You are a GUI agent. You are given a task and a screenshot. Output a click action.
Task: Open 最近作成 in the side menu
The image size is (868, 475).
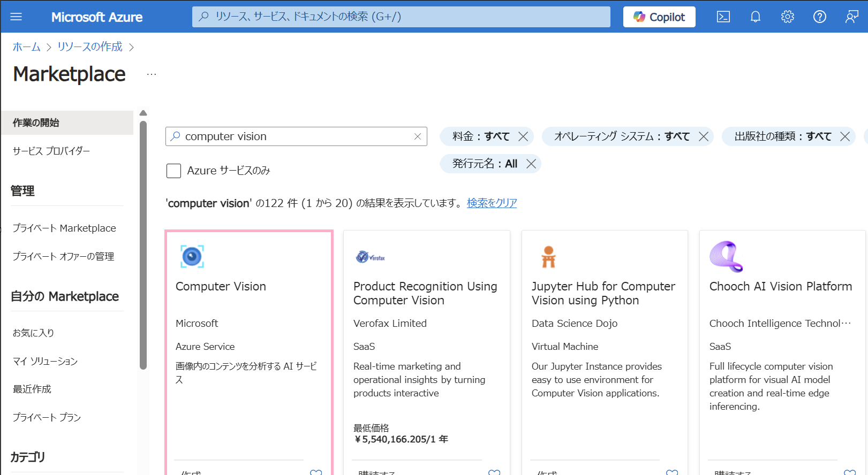pos(32,389)
